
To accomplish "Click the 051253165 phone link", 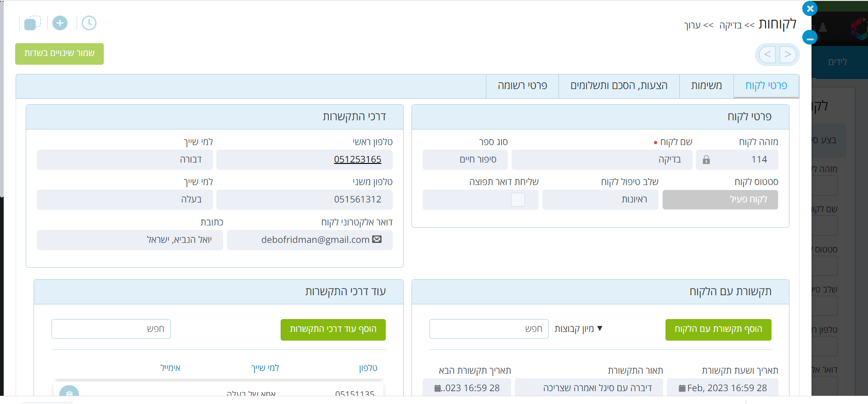I will (357, 159).
